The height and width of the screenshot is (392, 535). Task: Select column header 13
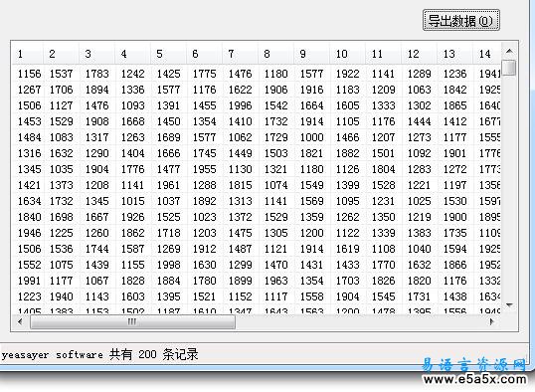coord(454,54)
